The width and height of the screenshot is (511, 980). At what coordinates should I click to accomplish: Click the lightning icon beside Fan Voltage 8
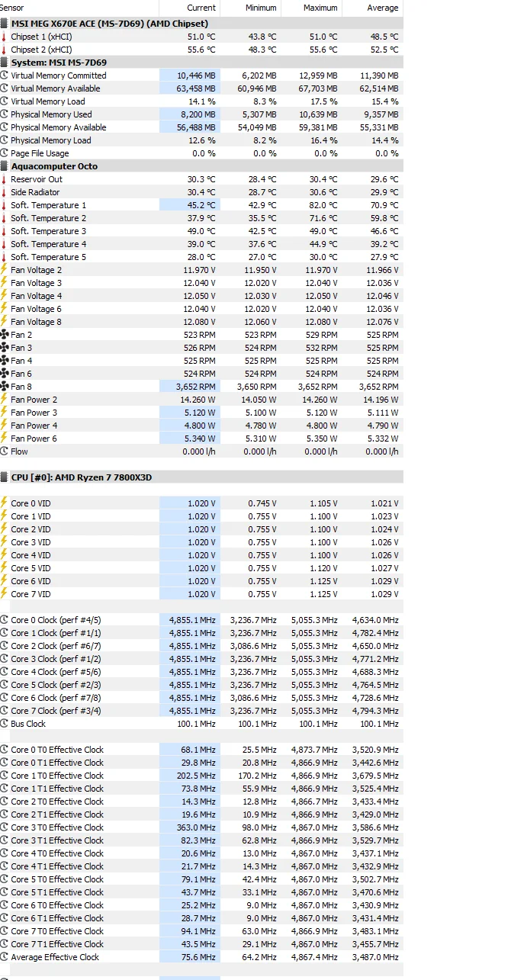coord(4,322)
